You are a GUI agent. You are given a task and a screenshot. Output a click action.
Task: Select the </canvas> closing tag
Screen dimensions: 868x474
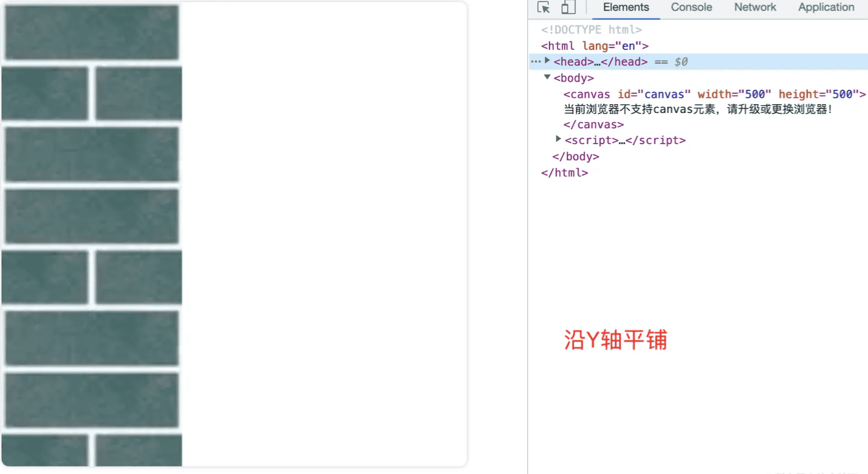click(594, 125)
